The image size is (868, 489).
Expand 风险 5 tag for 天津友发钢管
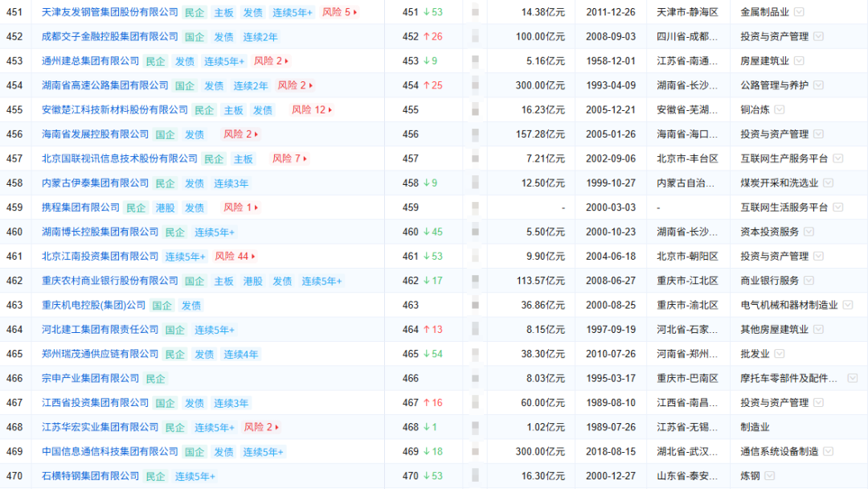point(339,11)
